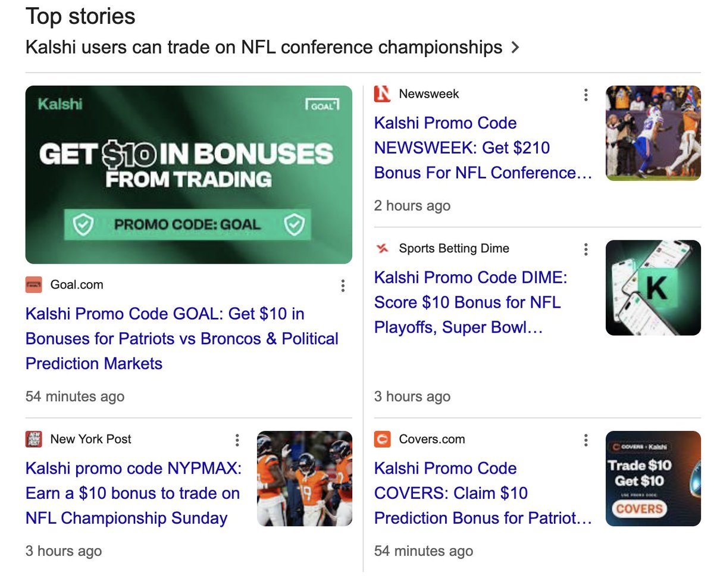Open three-dot menu for Covers.com story
Viewport: 714px width, 588px height.
[586, 440]
